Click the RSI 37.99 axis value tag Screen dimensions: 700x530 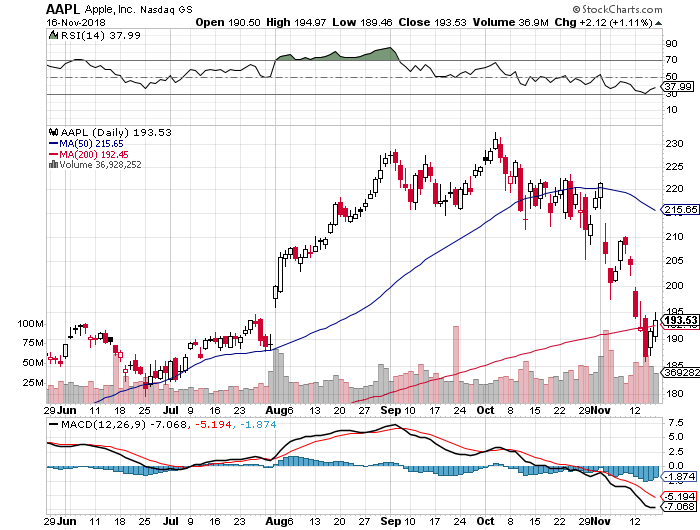[x=679, y=87]
